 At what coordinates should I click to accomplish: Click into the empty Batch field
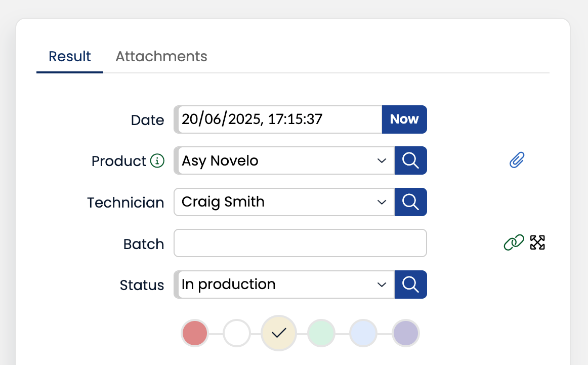point(301,243)
